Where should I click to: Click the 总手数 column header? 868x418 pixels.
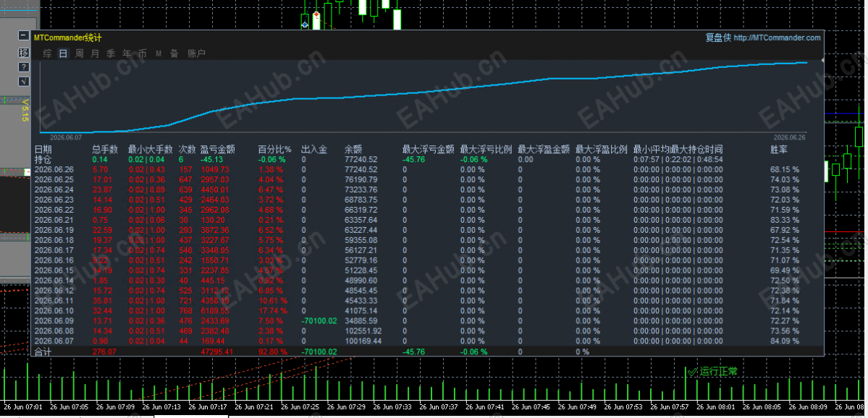click(x=105, y=149)
